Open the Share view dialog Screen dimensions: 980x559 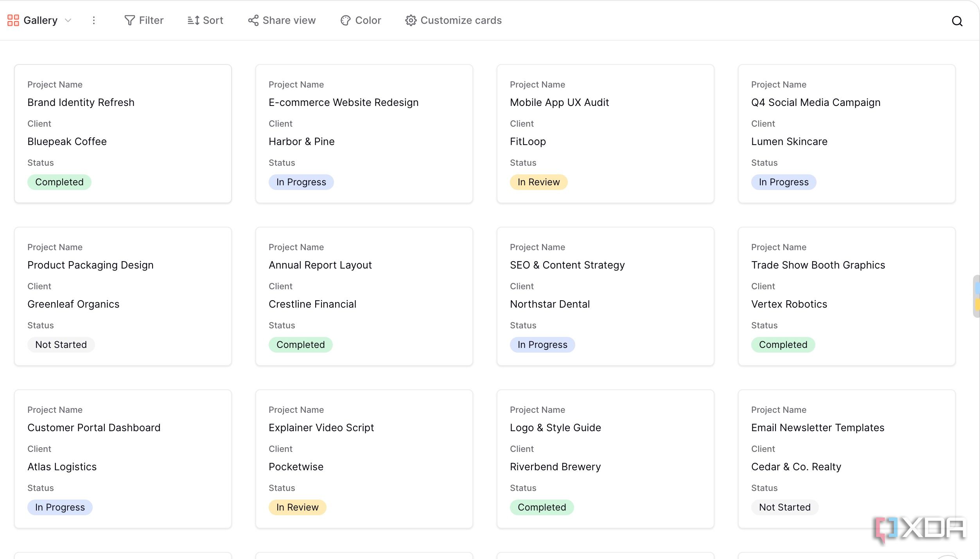[x=282, y=20]
